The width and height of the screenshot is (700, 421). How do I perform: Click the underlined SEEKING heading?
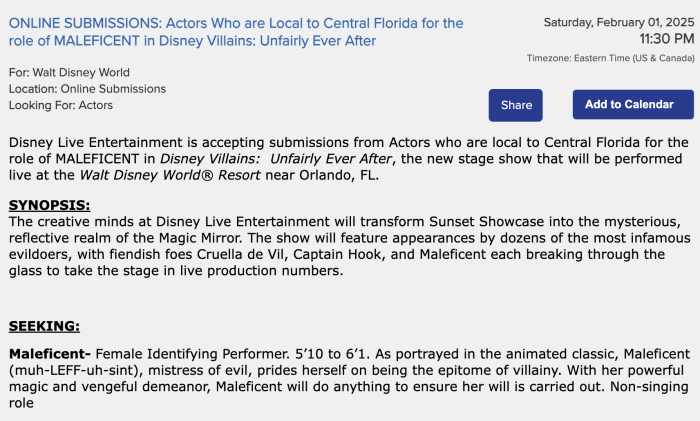point(44,326)
